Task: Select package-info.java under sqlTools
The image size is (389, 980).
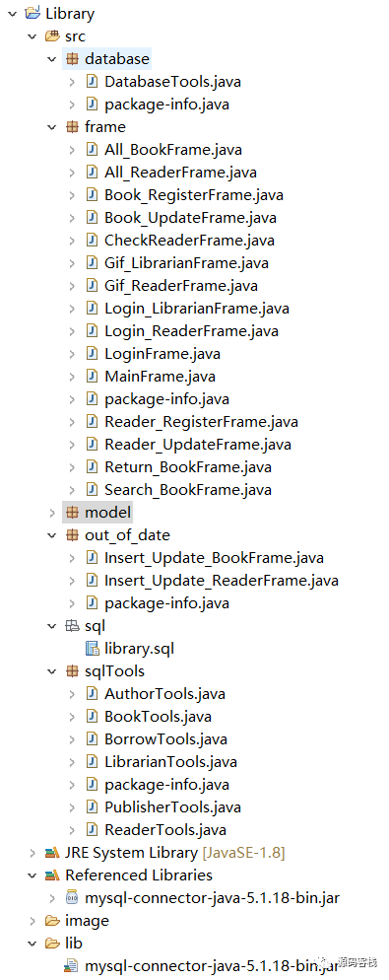Action: [166, 785]
